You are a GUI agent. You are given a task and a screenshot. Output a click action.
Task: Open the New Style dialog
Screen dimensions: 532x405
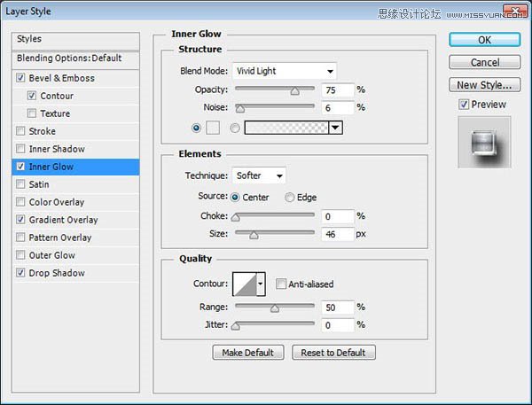pyautogui.click(x=484, y=85)
